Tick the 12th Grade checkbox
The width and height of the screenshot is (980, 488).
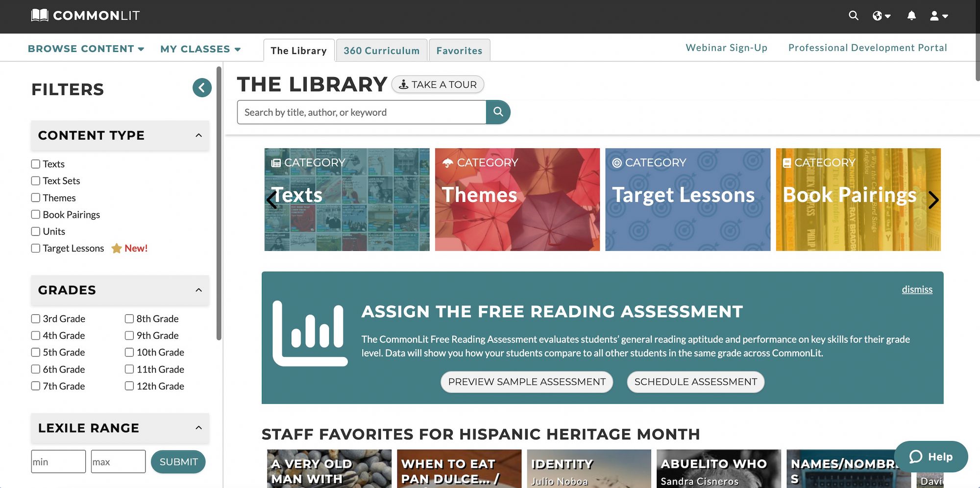(129, 386)
